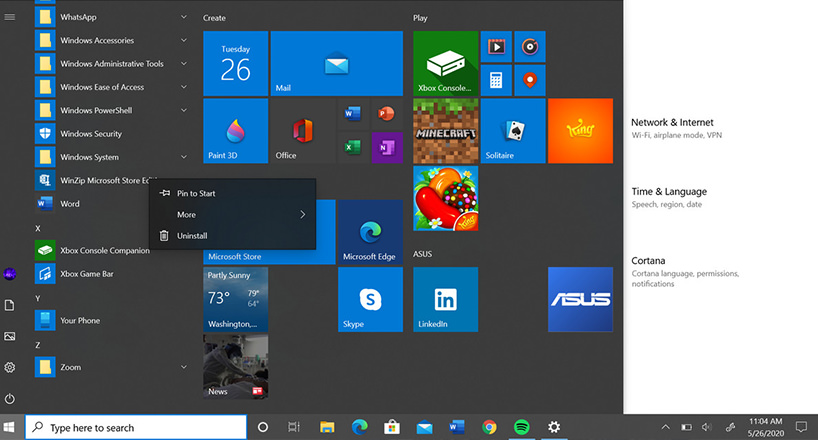Viewport: 818px width, 440px height.
Task: Show hidden icons in system tray
Action: coord(666,427)
